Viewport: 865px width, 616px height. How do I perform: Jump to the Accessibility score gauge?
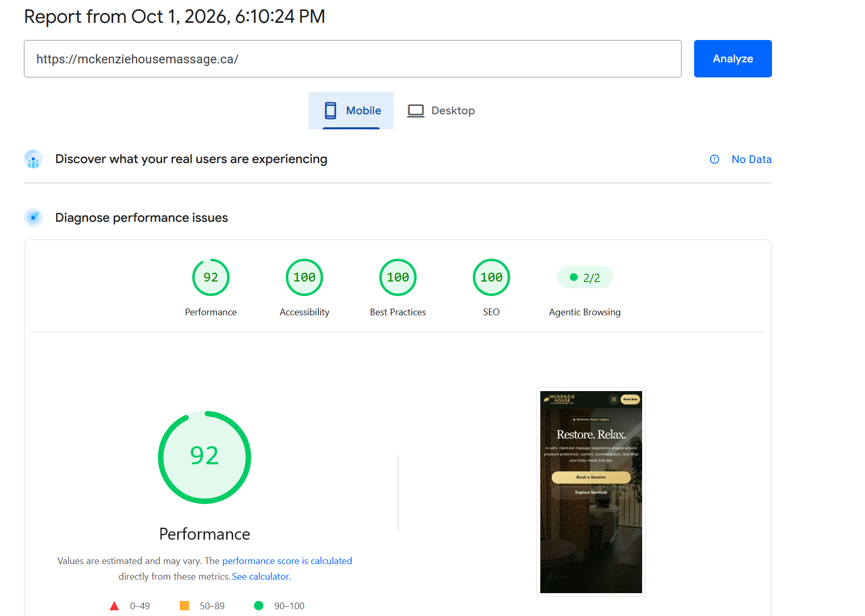tap(304, 277)
